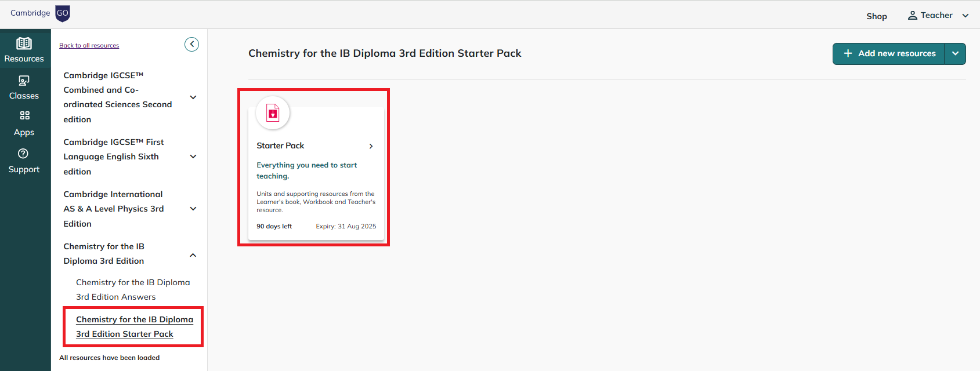
Task: Click '90 days left' text
Action: pyautogui.click(x=274, y=226)
